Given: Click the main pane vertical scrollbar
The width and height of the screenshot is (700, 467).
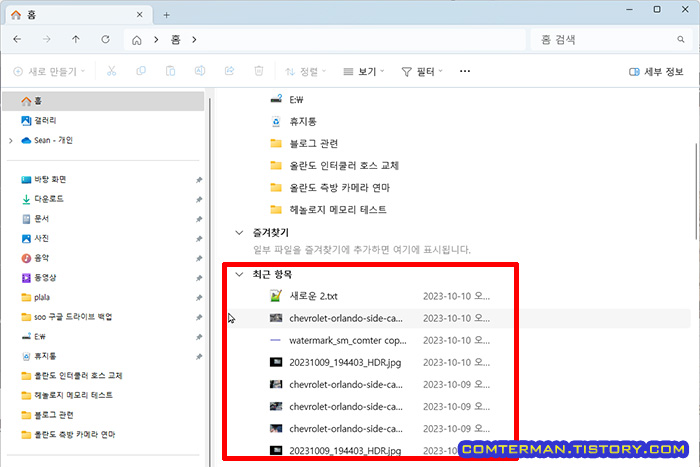Looking at the screenshot, I should [x=697, y=192].
